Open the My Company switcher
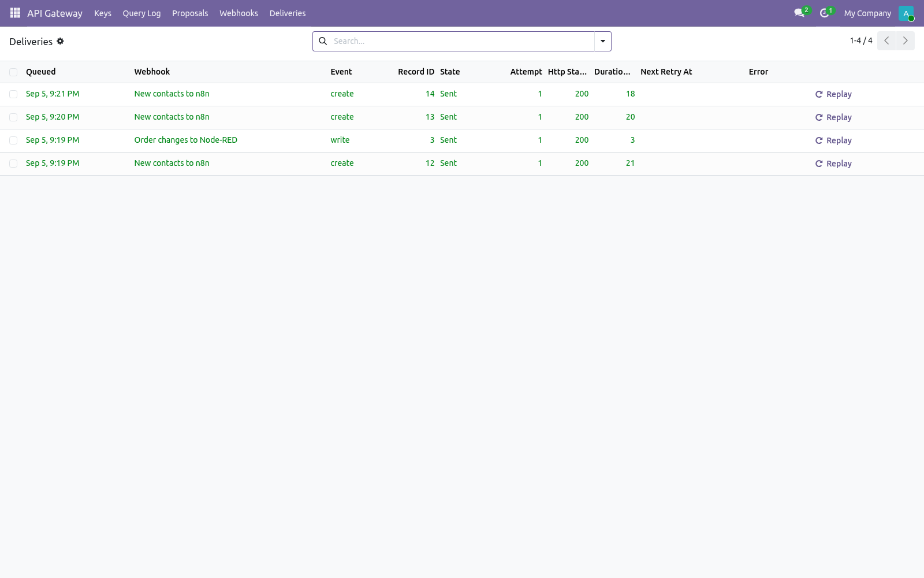The width and height of the screenshot is (924, 578). (867, 13)
